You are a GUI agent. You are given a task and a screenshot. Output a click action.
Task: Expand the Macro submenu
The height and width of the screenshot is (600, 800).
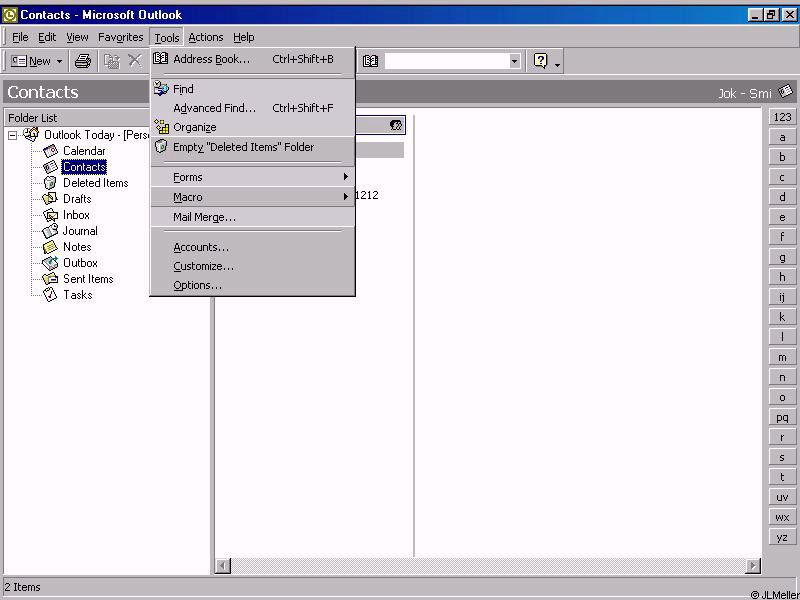[253, 197]
